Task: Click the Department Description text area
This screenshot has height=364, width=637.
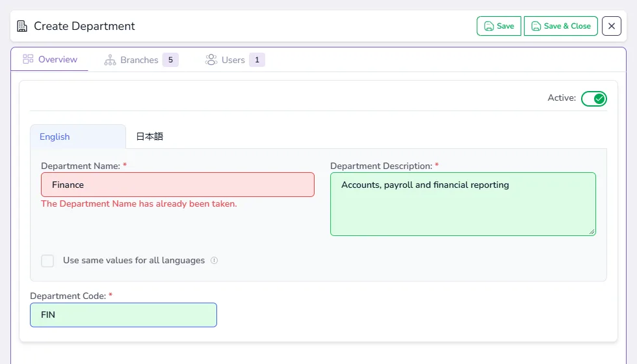Action: pyautogui.click(x=463, y=204)
